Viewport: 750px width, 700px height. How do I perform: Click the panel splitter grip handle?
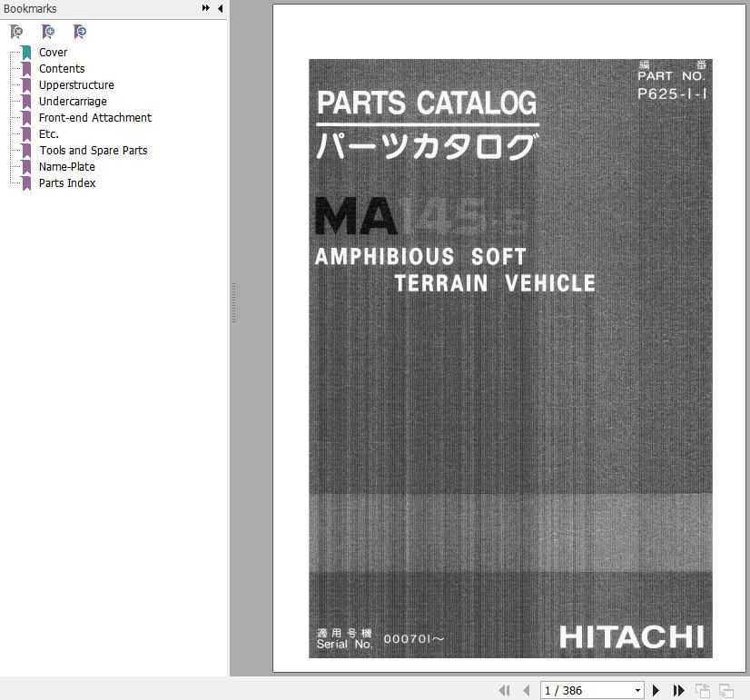(233, 302)
